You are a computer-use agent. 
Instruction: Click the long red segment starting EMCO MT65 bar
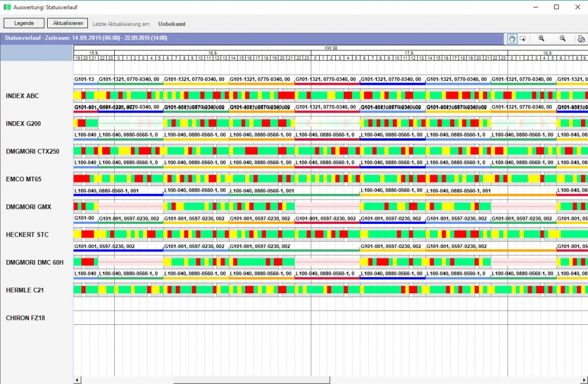pos(82,179)
